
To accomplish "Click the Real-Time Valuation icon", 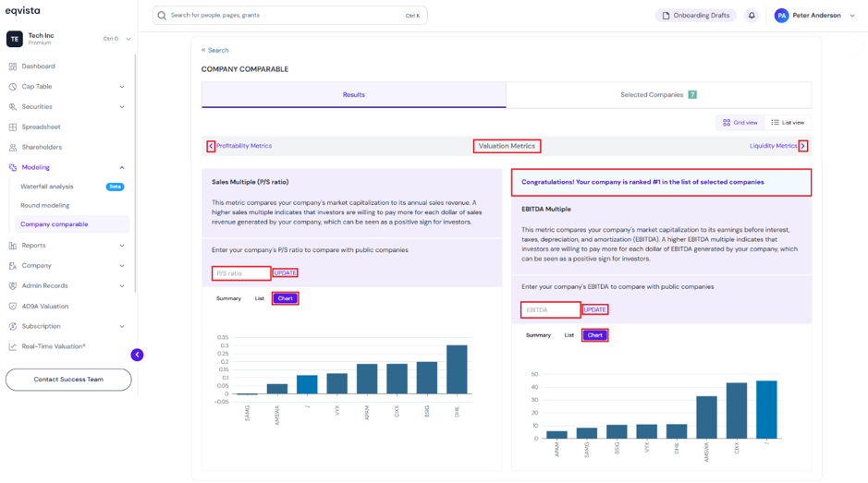I will tap(13, 347).
